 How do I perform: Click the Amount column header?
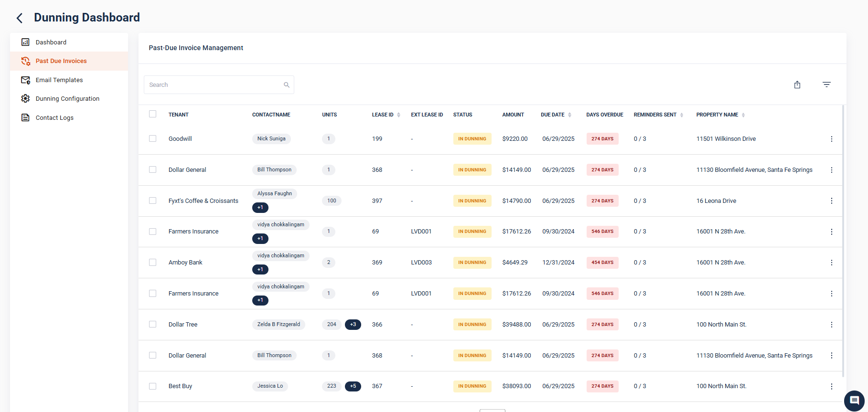[513, 115]
